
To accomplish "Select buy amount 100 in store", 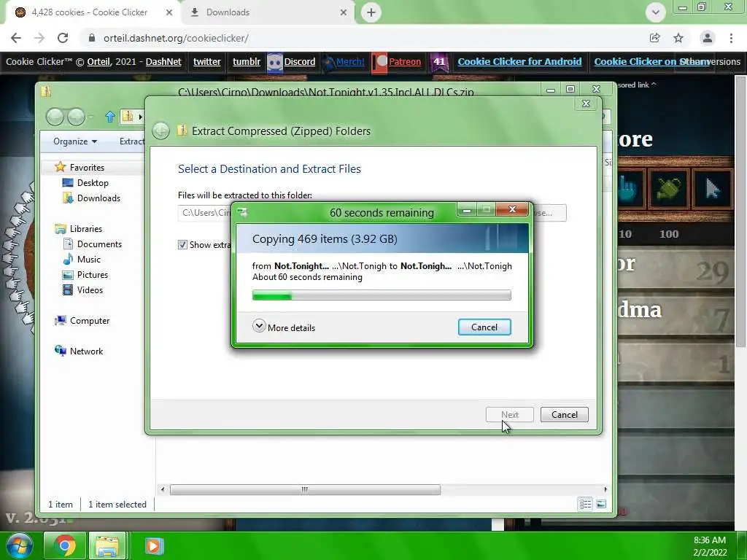I will [669, 234].
